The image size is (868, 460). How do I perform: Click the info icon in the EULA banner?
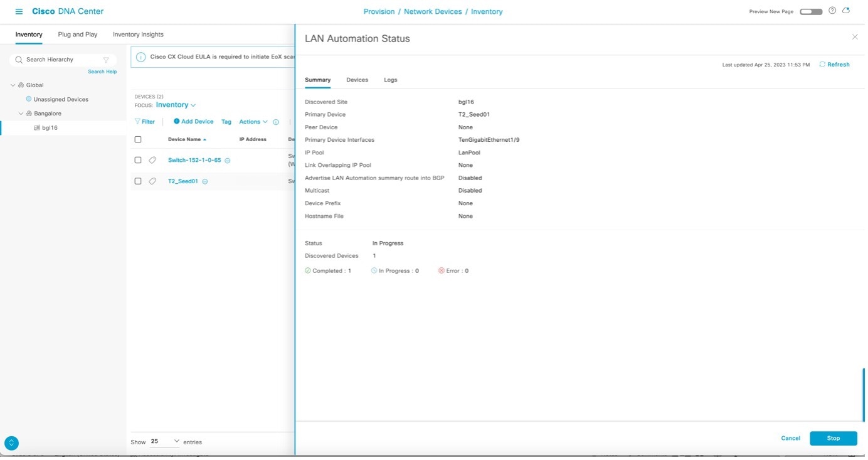pos(140,56)
